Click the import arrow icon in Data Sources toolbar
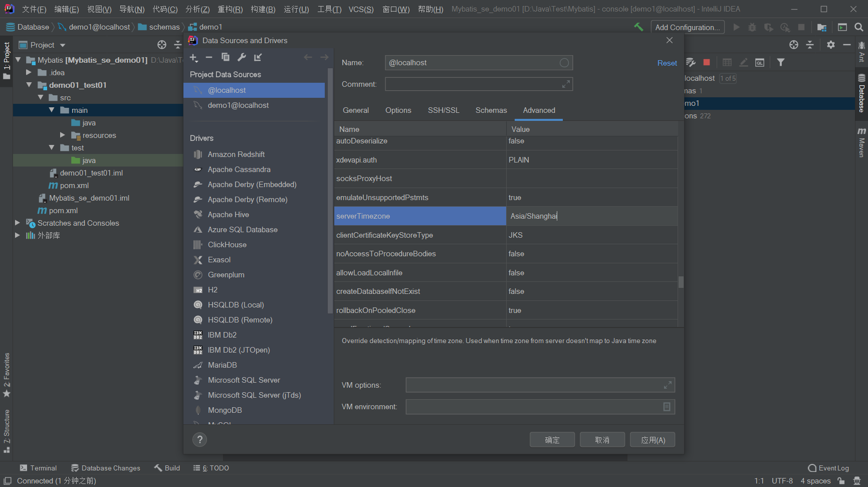This screenshot has height=487, width=868. [258, 57]
